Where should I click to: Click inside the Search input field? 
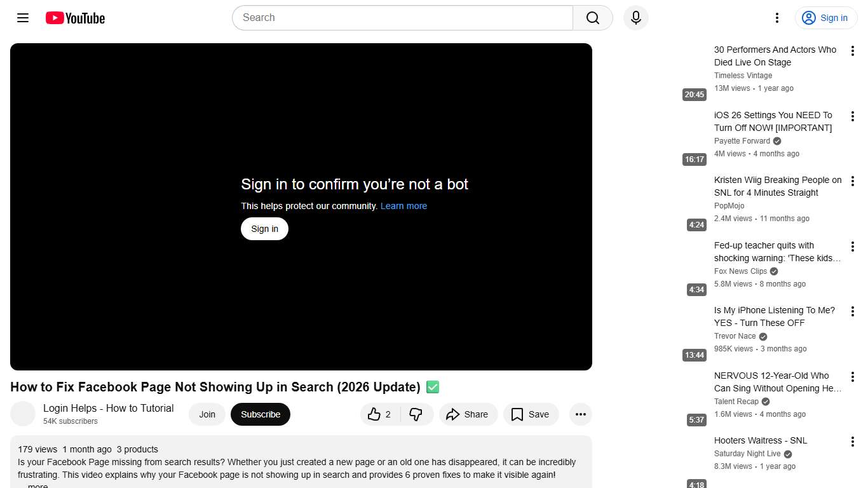click(x=402, y=18)
